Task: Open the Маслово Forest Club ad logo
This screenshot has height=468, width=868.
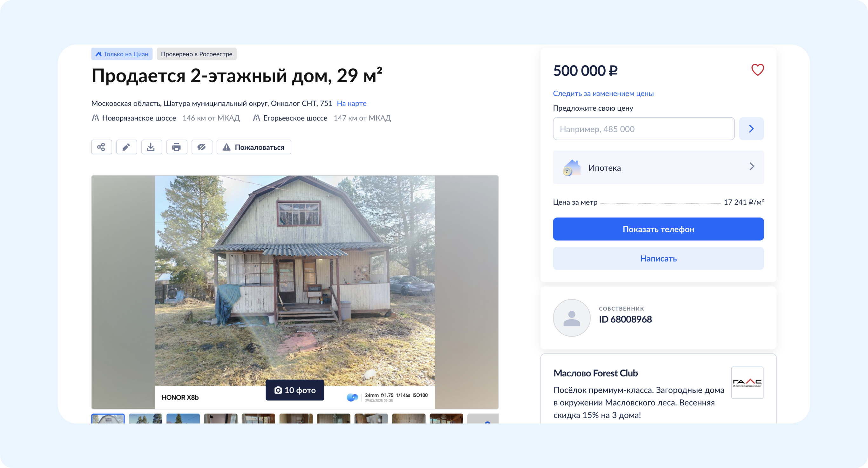Action: 747,382
